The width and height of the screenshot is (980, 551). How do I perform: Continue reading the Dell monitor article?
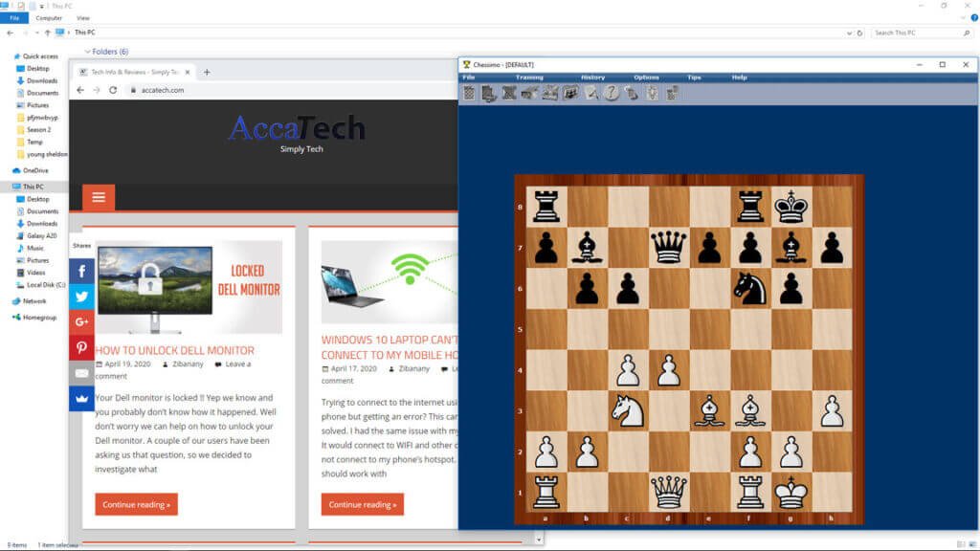click(x=136, y=505)
